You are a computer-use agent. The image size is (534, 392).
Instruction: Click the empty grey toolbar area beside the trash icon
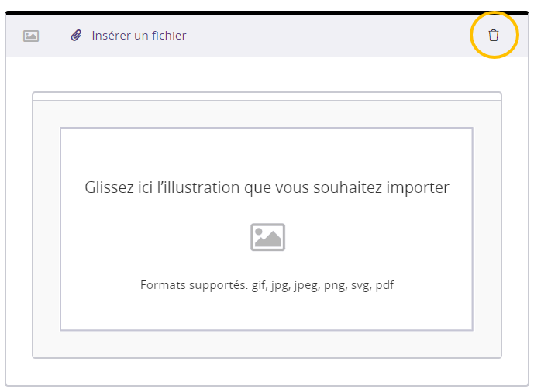(x=326, y=36)
